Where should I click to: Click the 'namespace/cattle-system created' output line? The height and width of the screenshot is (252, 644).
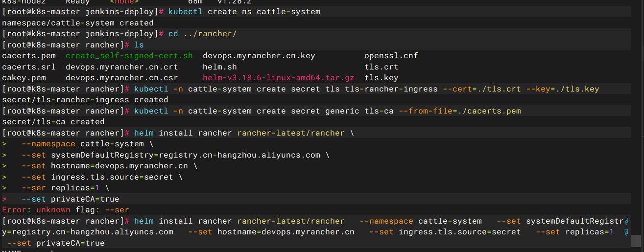pos(78,23)
